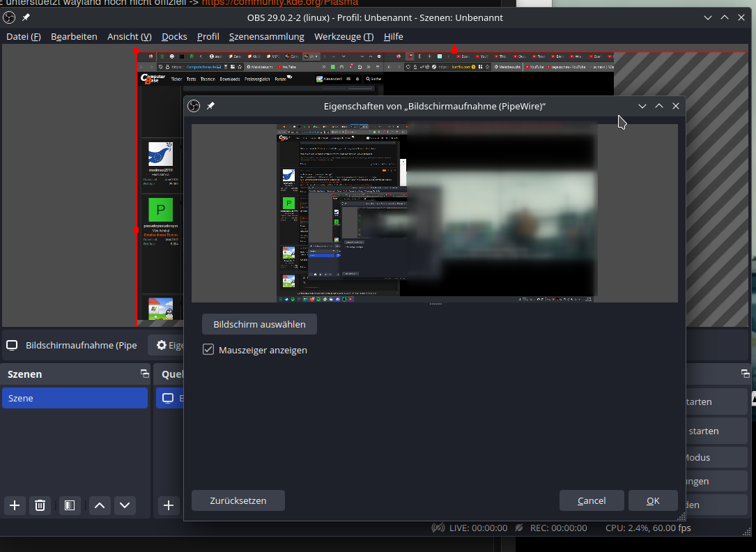Click OBS logo in properties dialog titlebar
Image resolution: width=756 pixels, height=552 pixels.
[x=194, y=106]
